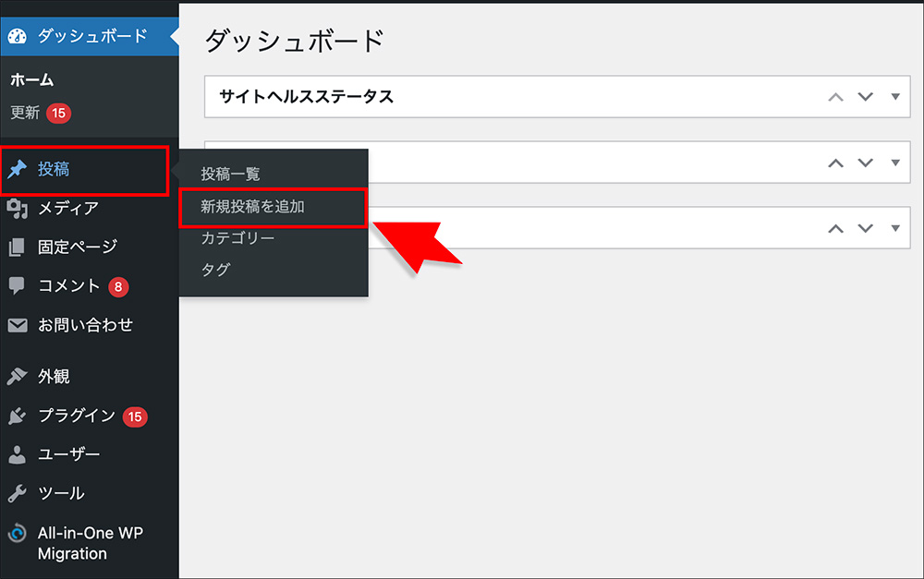Viewport: 924px width, 579px height.
Task: Click the Pages icon in sidebar
Action: (17, 247)
